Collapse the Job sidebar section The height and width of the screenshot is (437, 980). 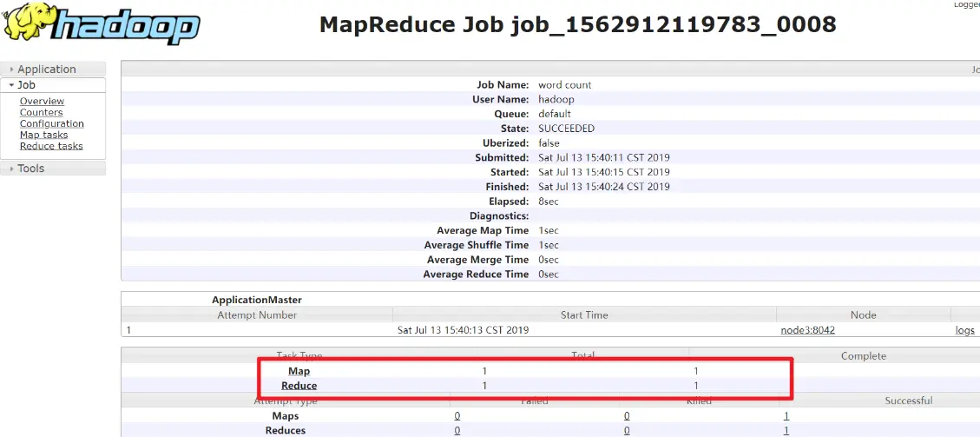[53, 85]
